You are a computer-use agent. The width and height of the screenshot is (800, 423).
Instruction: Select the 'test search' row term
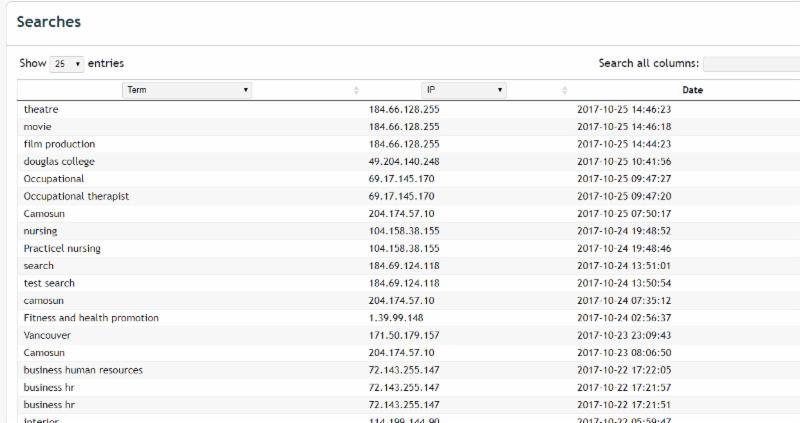click(49, 283)
